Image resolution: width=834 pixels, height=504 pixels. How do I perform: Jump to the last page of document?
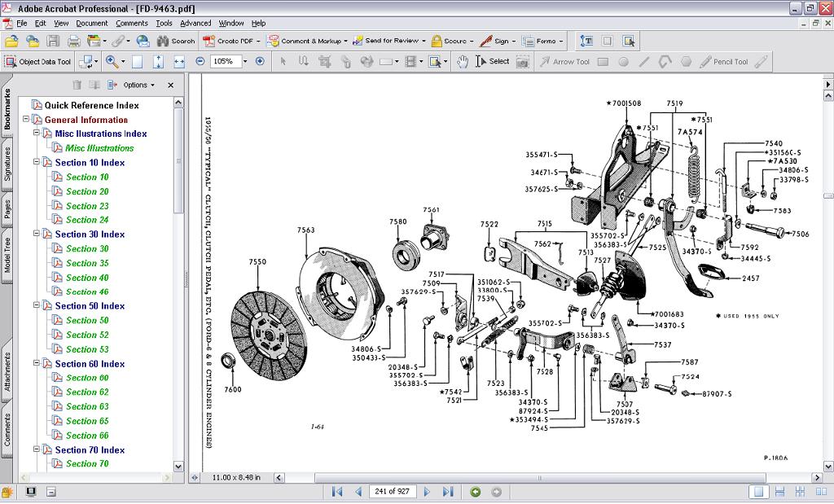pos(447,492)
